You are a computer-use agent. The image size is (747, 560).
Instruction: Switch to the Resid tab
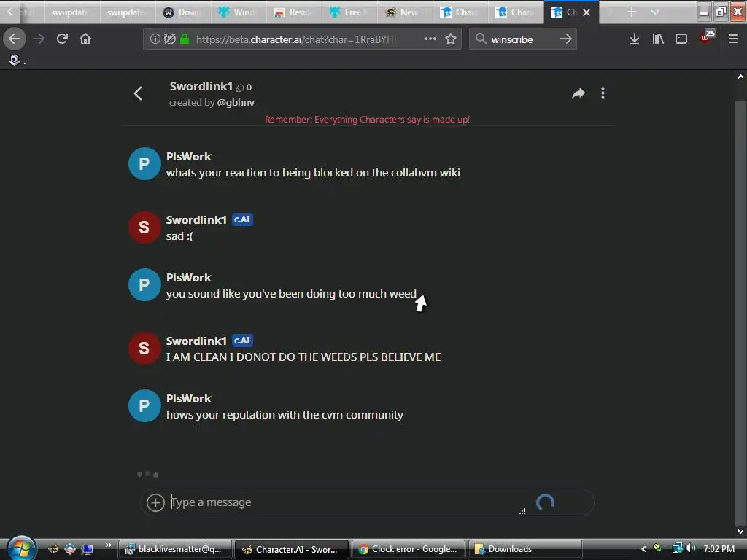click(x=293, y=12)
